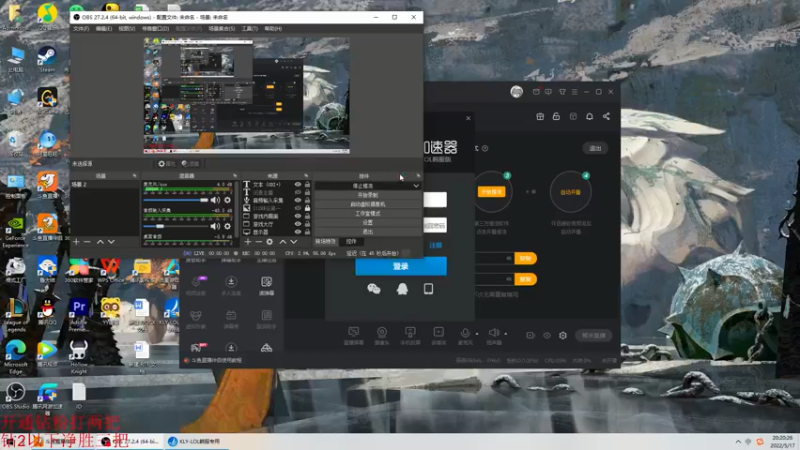800x450 pixels.
Task: Open Steam desktop shortcut
Action: 47,60
